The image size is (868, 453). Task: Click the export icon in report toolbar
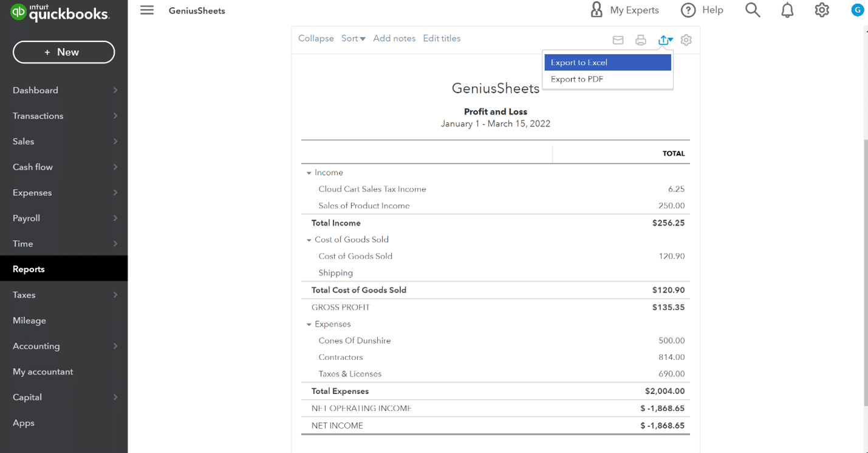pos(665,40)
